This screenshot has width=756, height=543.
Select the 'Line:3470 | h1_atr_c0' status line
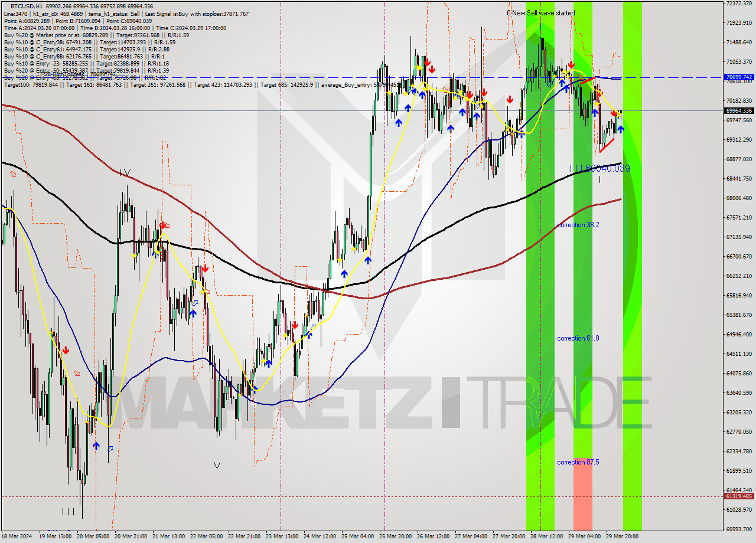pyautogui.click(x=126, y=14)
